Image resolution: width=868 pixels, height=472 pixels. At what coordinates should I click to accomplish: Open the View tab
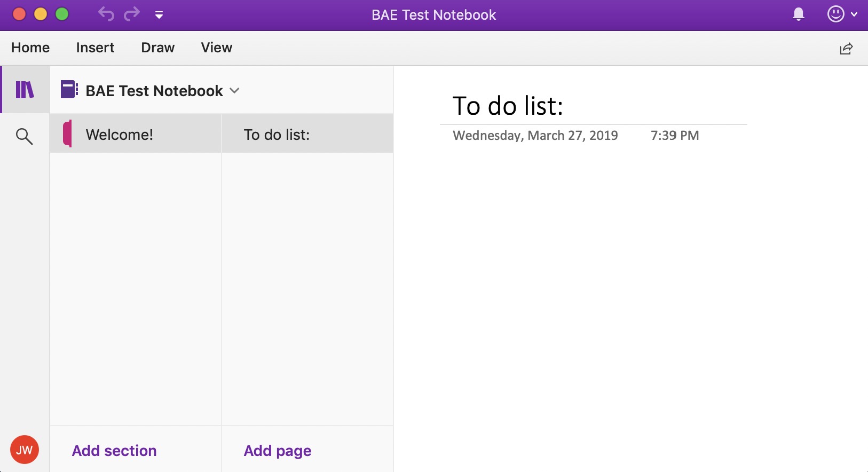(216, 48)
